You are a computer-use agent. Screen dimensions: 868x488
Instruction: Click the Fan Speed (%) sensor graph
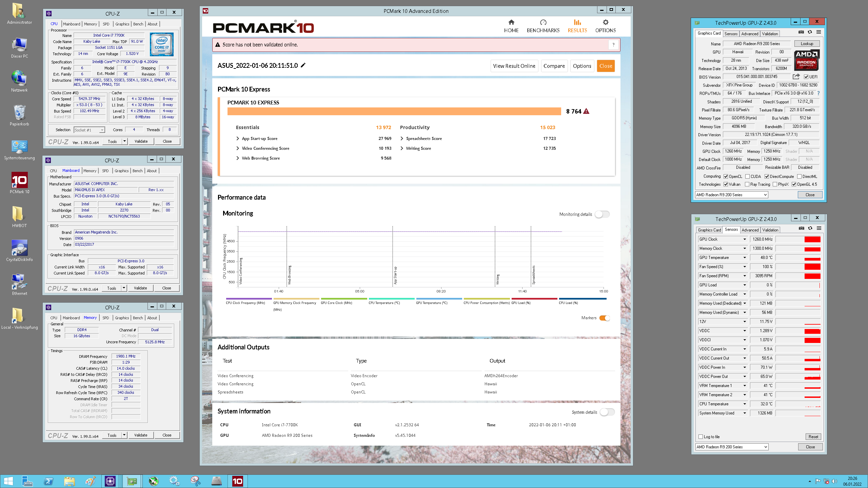tap(798, 267)
